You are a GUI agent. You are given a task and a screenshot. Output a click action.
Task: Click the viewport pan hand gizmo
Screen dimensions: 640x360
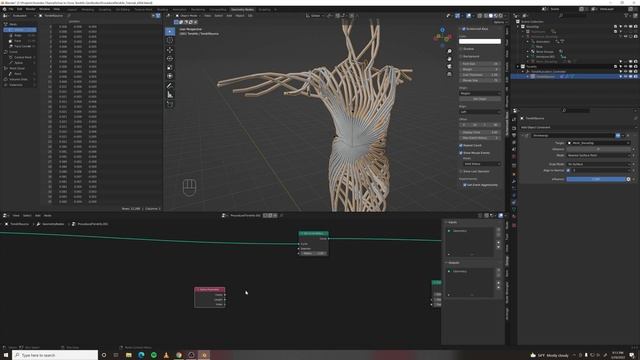pyautogui.click(x=449, y=59)
